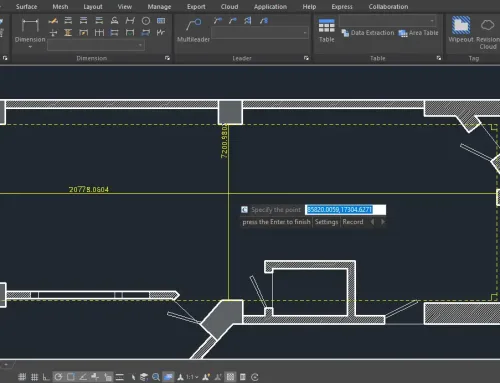The height and width of the screenshot is (383, 500).
Task: Click the Area Table button
Action: (419, 33)
